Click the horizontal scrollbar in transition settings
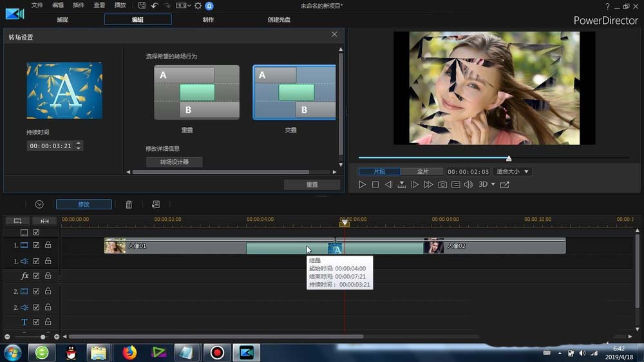This screenshot has width=644, height=362. (221, 172)
